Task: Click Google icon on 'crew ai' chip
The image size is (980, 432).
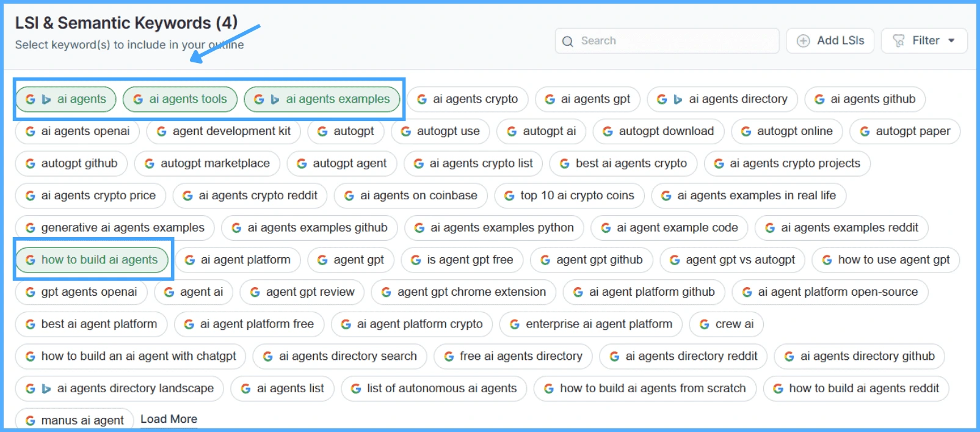Action: click(705, 324)
